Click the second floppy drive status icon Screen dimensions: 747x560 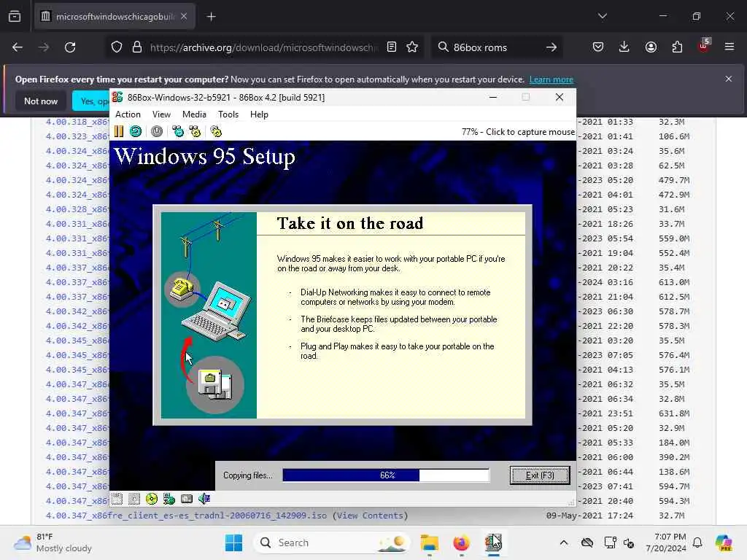pyautogui.click(x=134, y=499)
